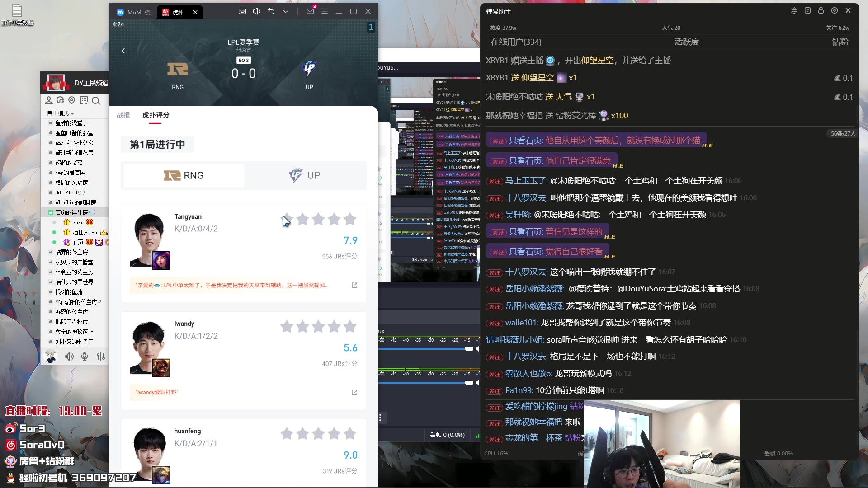
Task: Rate Tangyuan with the third star
Action: (x=318, y=220)
